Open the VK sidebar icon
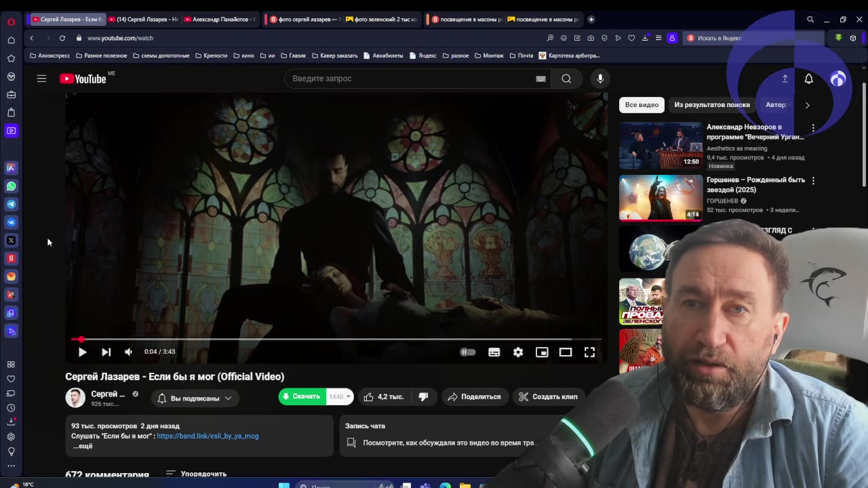This screenshot has width=868, height=488. point(11,222)
